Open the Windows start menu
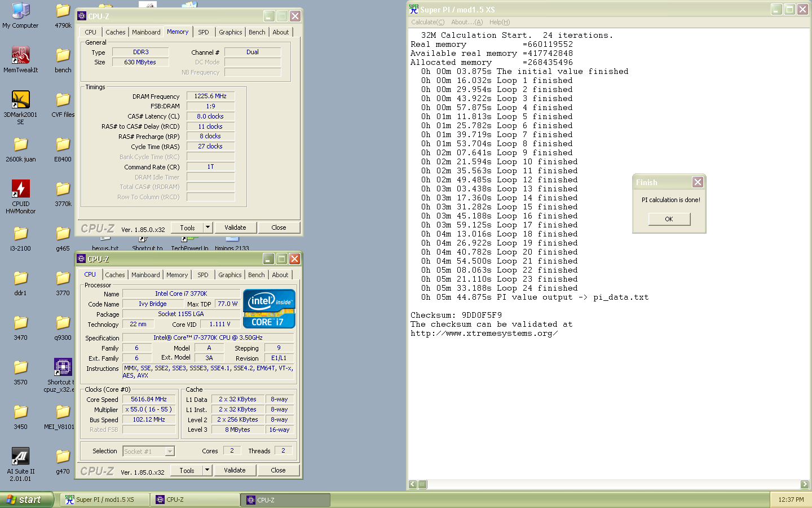 (27, 500)
